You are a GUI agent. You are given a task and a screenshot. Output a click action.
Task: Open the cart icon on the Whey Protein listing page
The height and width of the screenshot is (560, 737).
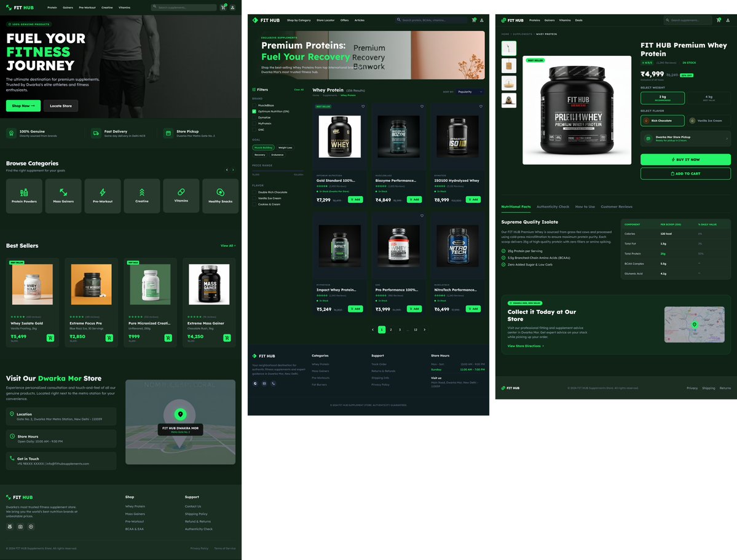[474, 20]
